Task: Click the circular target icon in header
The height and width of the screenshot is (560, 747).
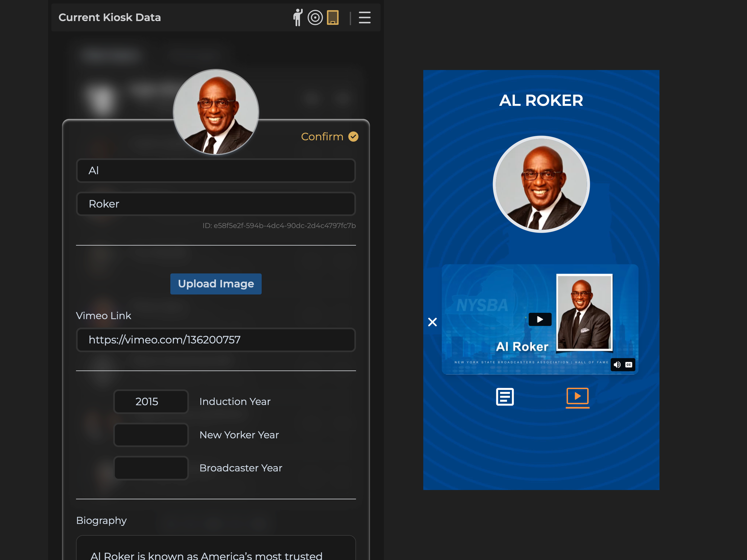Action: pos(315,17)
